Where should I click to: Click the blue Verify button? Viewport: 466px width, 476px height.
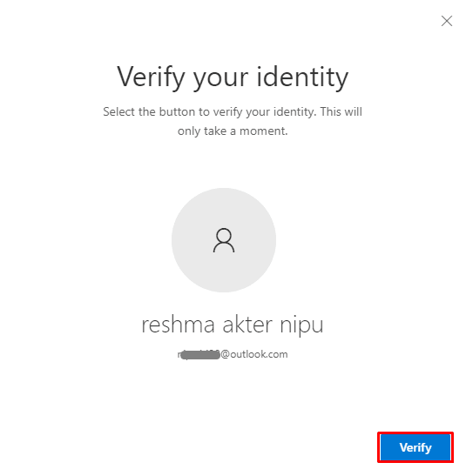click(415, 447)
